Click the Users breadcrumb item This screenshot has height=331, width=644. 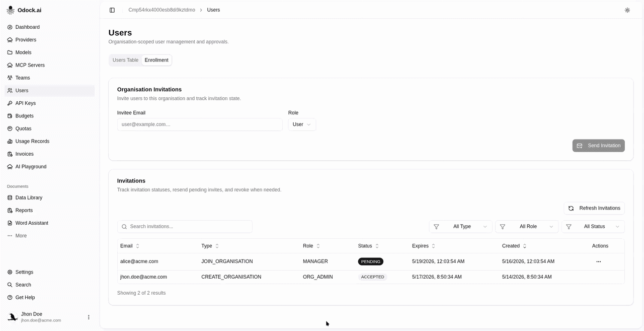(x=213, y=10)
